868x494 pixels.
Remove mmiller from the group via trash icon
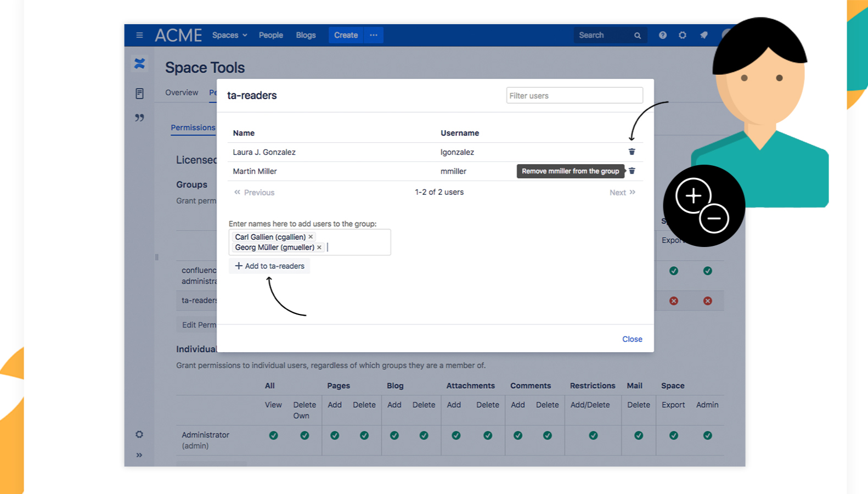tap(632, 171)
